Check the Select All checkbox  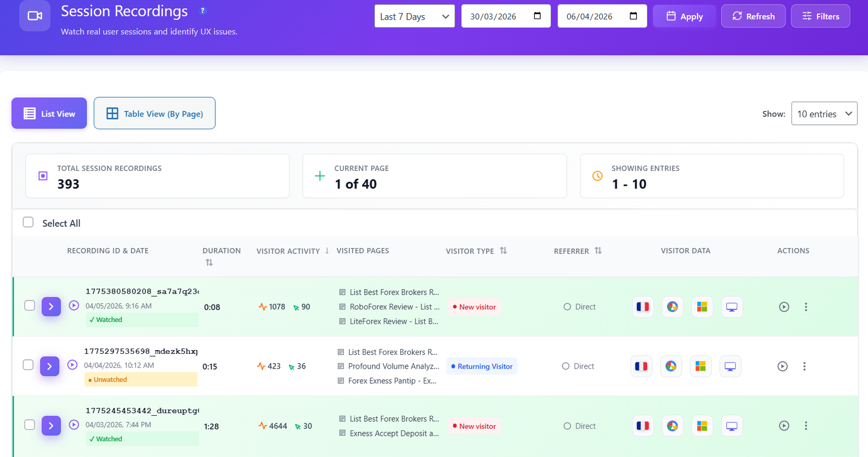point(28,223)
